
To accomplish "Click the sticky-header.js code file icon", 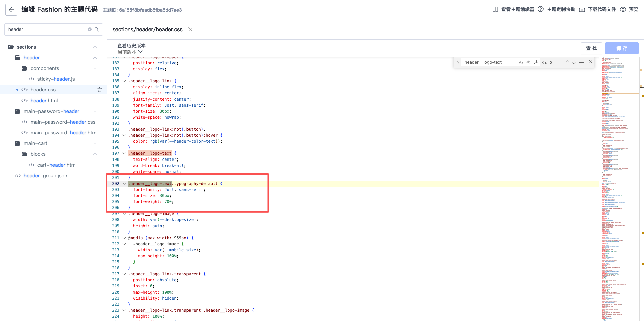I will (x=31, y=79).
